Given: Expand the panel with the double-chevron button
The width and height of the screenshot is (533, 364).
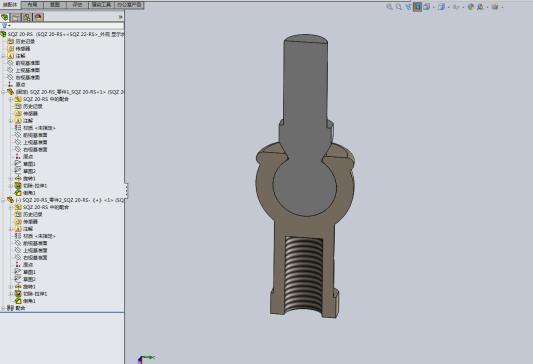Looking at the screenshot, I should coord(120,17).
